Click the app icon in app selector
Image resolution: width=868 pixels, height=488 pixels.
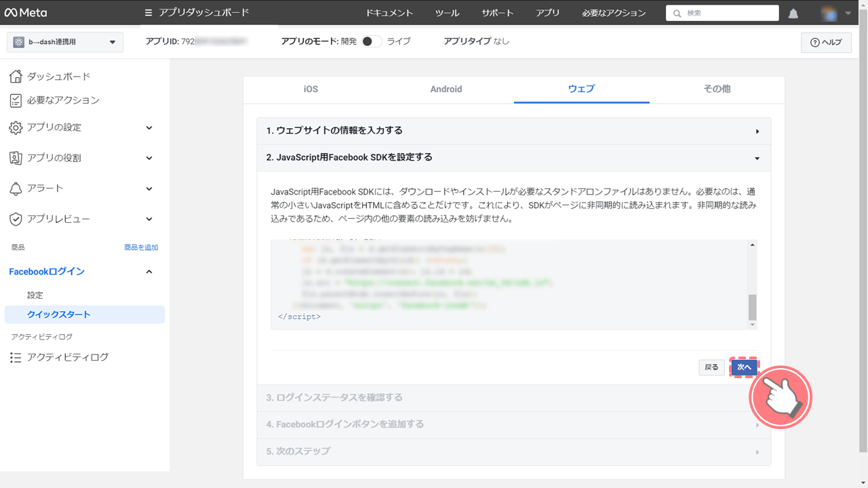tap(18, 42)
